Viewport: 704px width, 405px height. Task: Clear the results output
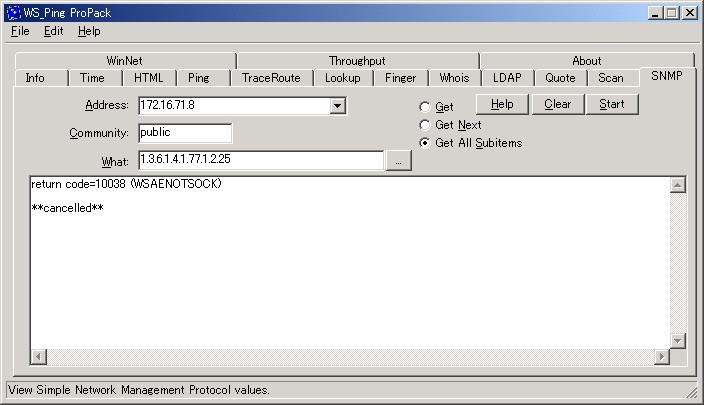pyautogui.click(x=558, y=104)
